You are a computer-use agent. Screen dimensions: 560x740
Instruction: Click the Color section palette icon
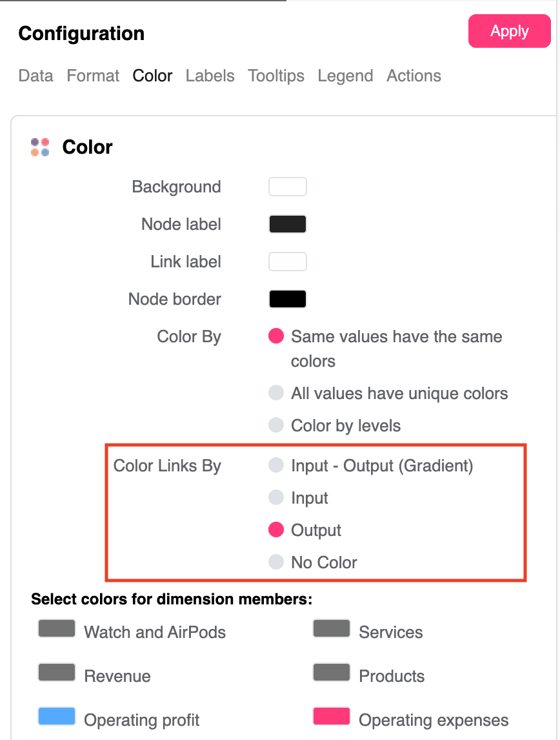40,147
